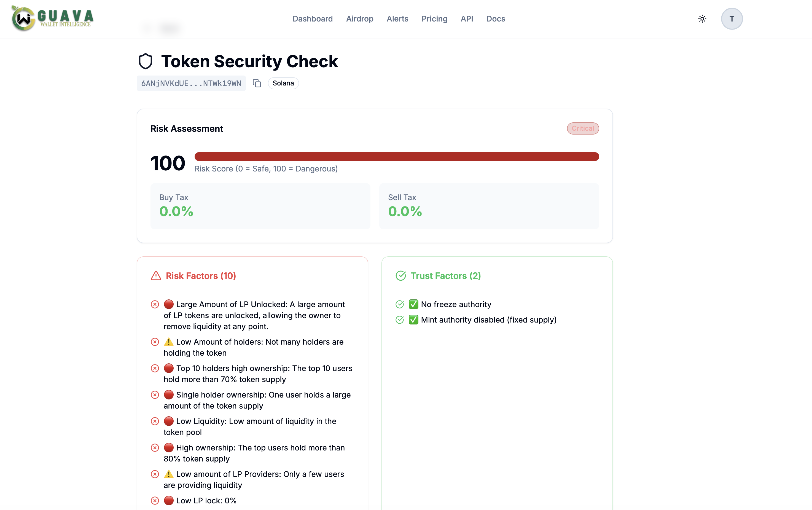Image resolution: width=812 pixels, height=510 pixels.
Task: Click the error icon beside Low LP lock
Action: coord(155,501)
